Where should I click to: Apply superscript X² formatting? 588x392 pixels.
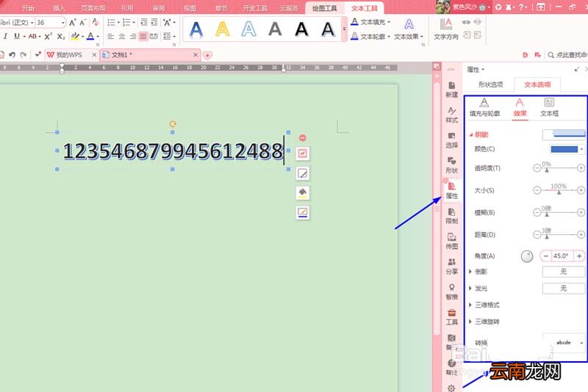pyautogui.click(x=48, y=36)
